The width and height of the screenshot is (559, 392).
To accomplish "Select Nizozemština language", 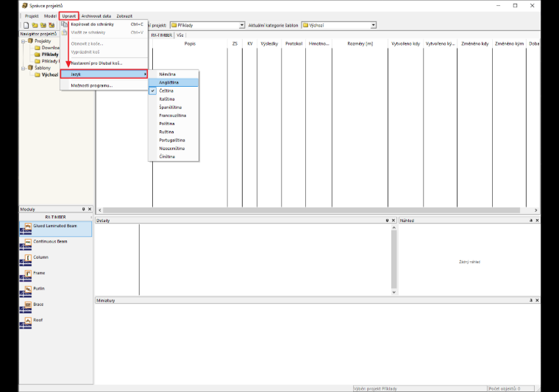I will coord(174,149).
